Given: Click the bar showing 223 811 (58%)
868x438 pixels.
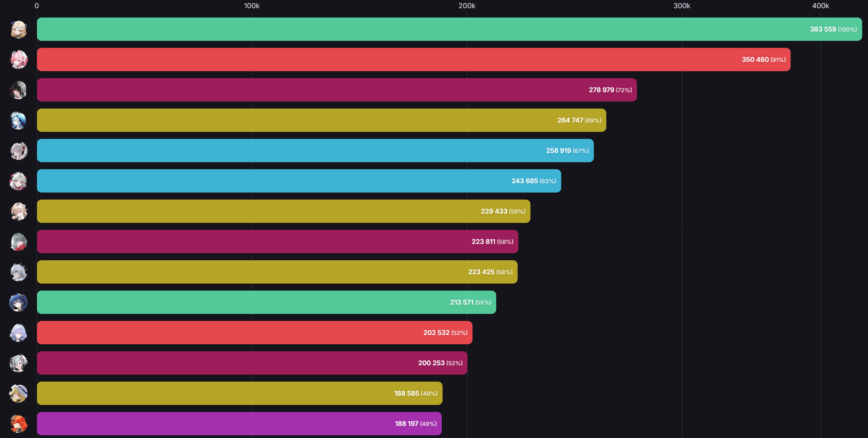Looking at the screenshot, I should pyautogui.click(x=278, y=242).
